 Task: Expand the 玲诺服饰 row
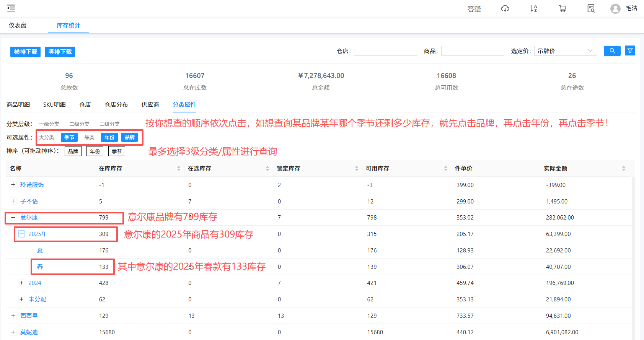[x=13, y=185]
